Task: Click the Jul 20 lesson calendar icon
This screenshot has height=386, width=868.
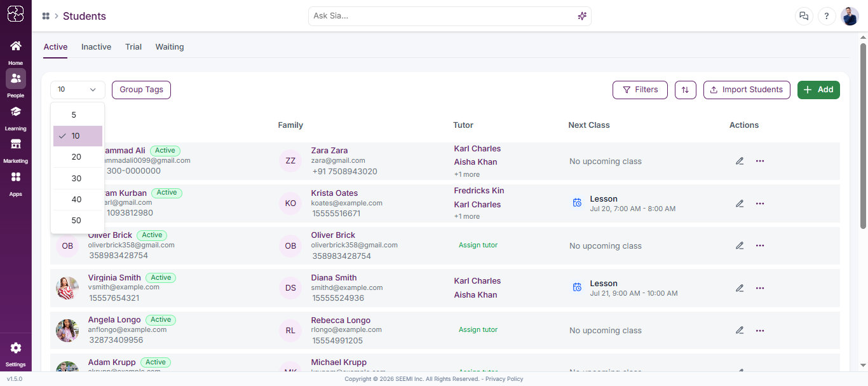Action: pos(577,203)
